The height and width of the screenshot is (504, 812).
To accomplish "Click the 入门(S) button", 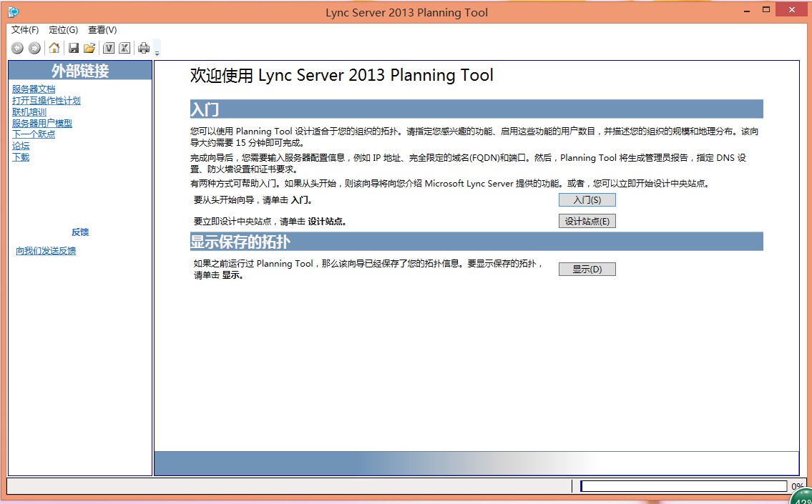I will coord(587,199).
